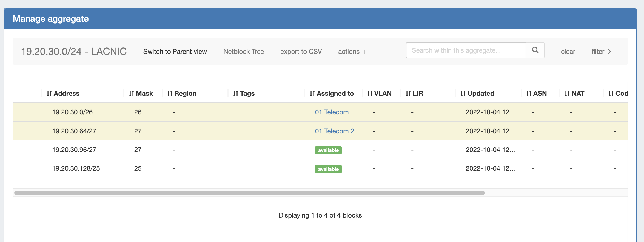Sort table by Address column
The height and width of the screenshot is (242, 644).
point(63,94)
